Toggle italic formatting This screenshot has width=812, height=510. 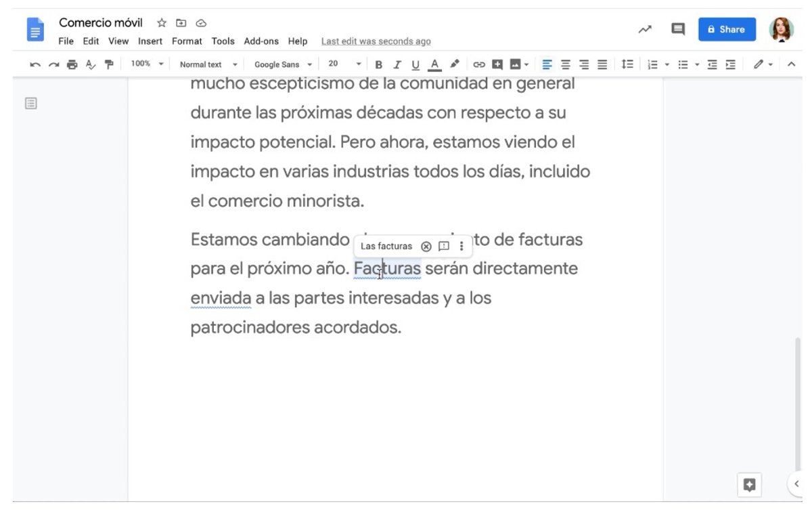click(397, 64)
